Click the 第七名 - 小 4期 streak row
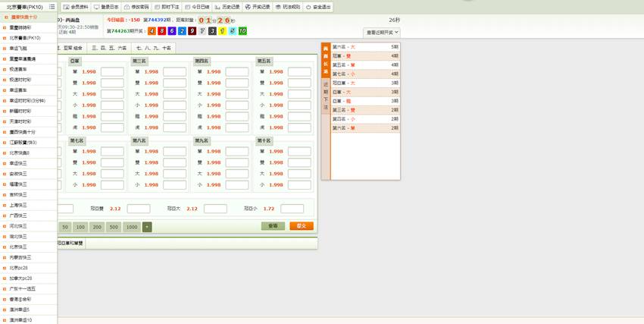Viewport: 644px width, 324px height. 365,74
